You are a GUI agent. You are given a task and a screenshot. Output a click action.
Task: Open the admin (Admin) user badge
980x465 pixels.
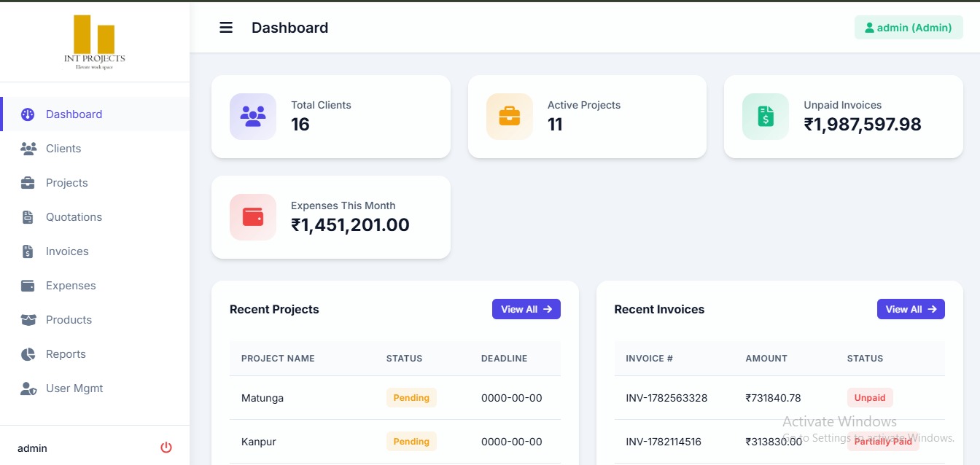[909, 28]
